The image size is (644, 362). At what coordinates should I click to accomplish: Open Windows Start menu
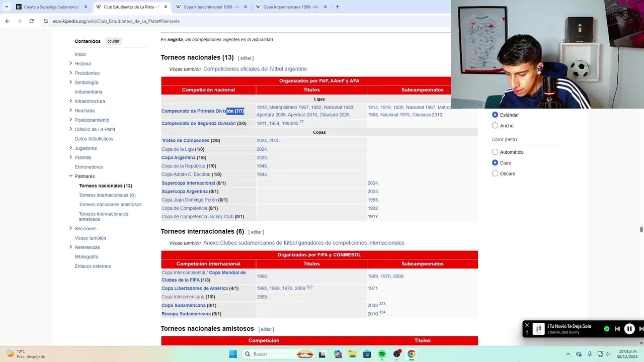coord(232,354)
